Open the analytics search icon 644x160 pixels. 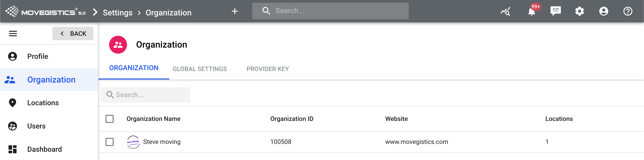tap(505, 11)
